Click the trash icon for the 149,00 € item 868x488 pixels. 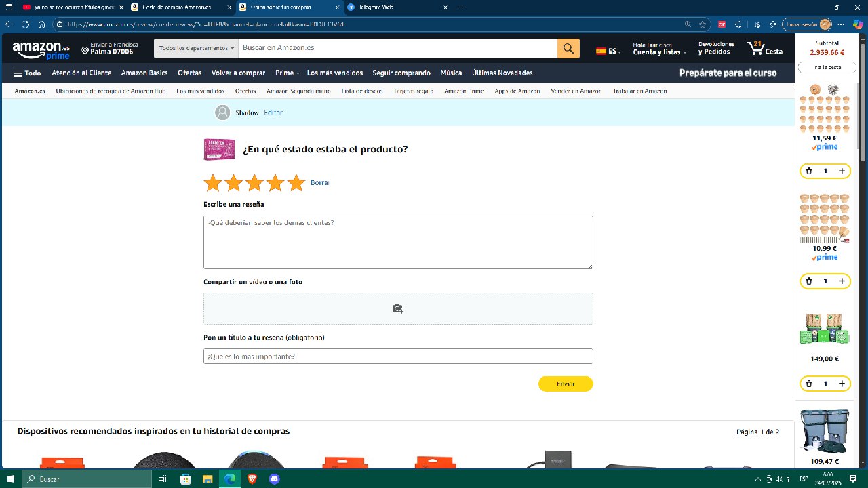809,384
